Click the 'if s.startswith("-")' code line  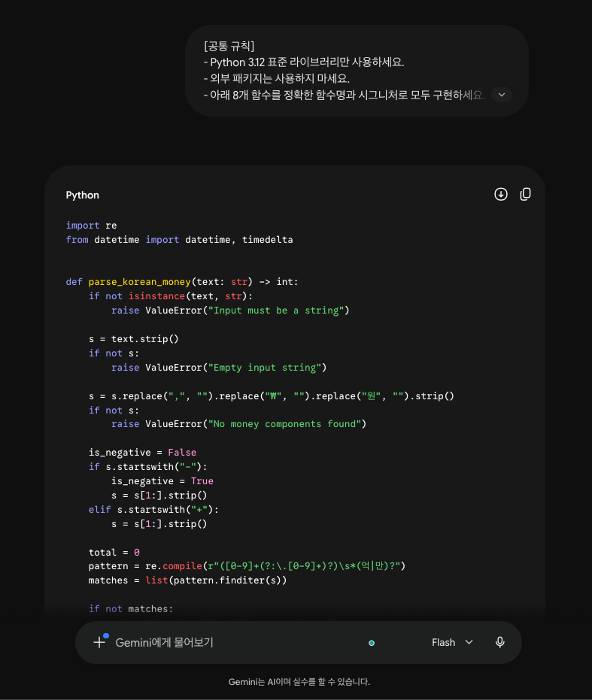pyautogui.click(x=148, y=466)
